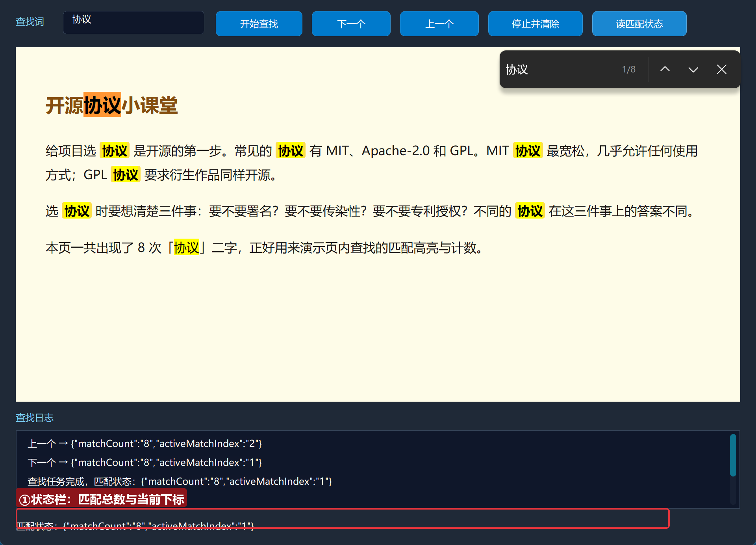The width and height of the screenshot is (756, 545).
Task: Jump to next match with down chevron
Action: pyautogui.click(x=693, y=69)
